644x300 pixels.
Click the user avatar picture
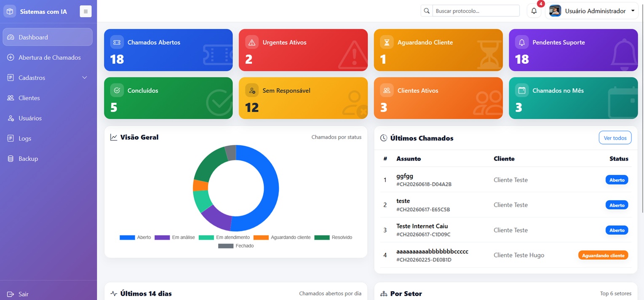tap(555, 11)
